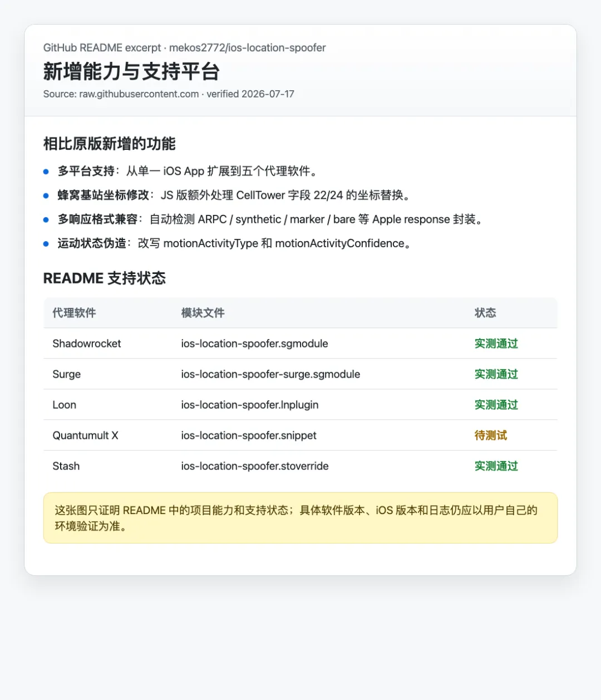This screenshot has width=601, height=700.
Task: Click 实测通过 status in Loon row
Action: (496, 405)
